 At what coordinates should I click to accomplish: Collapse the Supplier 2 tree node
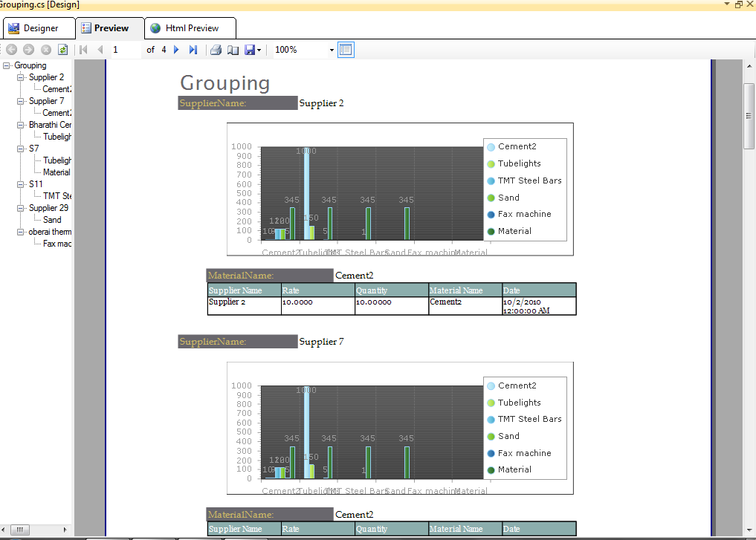[20, 77]
